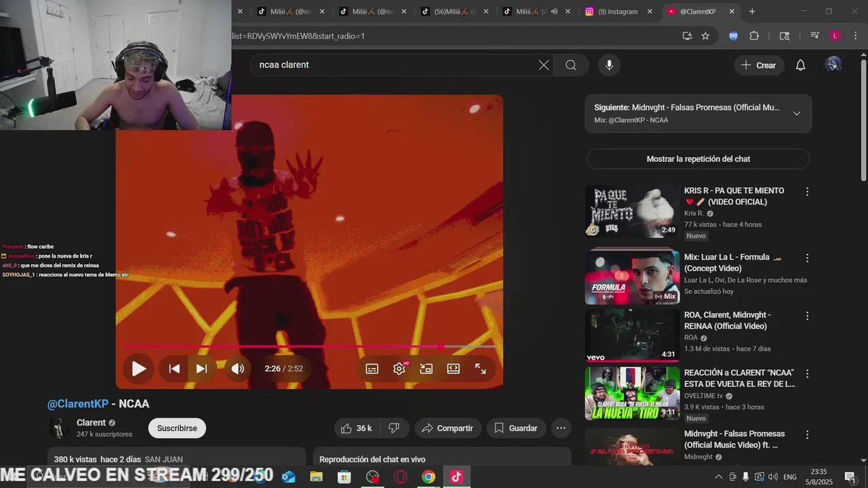Click the magnifier search button
This screenshot has height=488, width=868.
click(571, 65)
